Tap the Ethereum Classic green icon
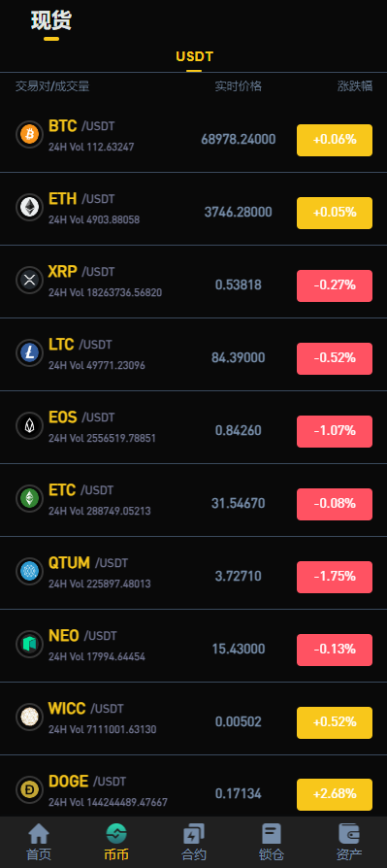The image size is (387, 868). pyautogui.click(x=29, y=498)
